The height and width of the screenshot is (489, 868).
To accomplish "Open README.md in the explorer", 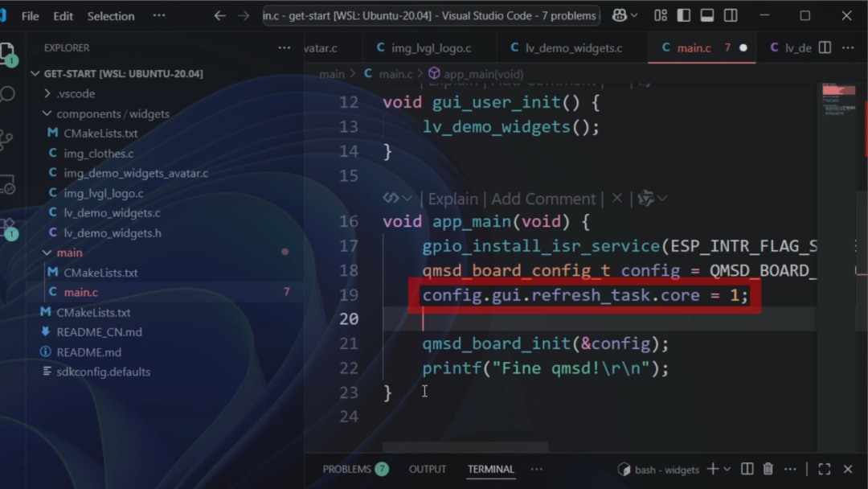I will point(88,351).
